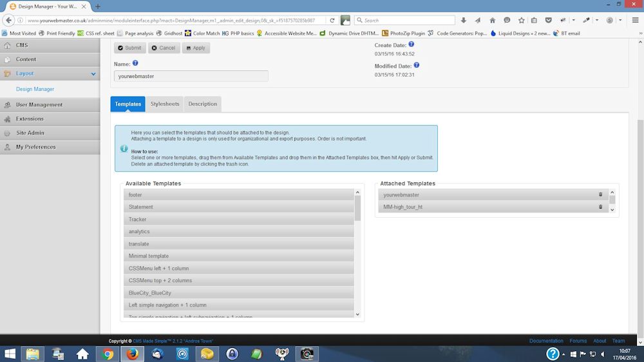Open Google Chrome from the taskbar
The height and width of the screenshot is (362, 644).
click(x=108, y=354)
